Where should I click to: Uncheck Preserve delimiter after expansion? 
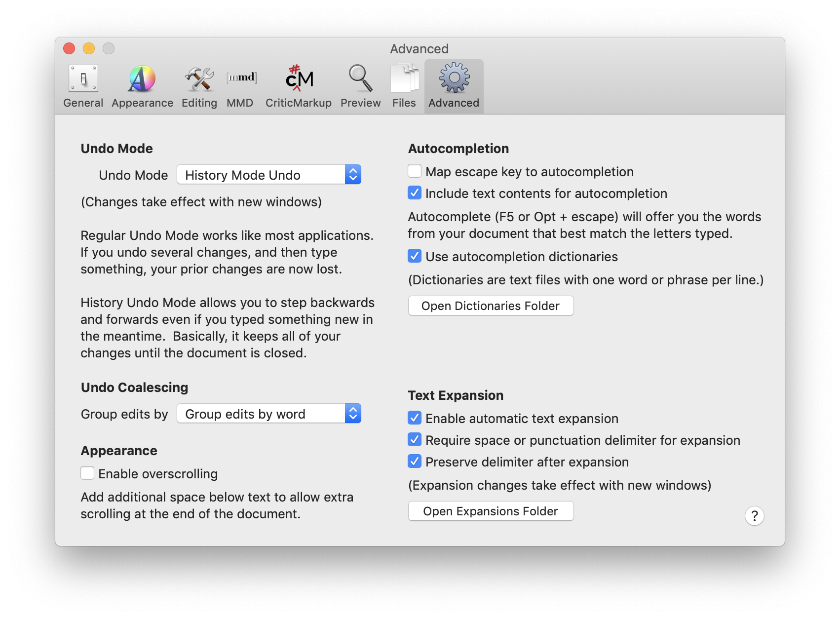pyautogui.click(x=415, y=462)
